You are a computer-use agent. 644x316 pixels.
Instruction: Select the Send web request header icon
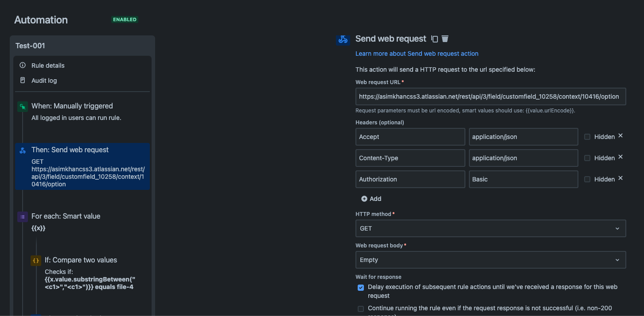coord(342,39)
